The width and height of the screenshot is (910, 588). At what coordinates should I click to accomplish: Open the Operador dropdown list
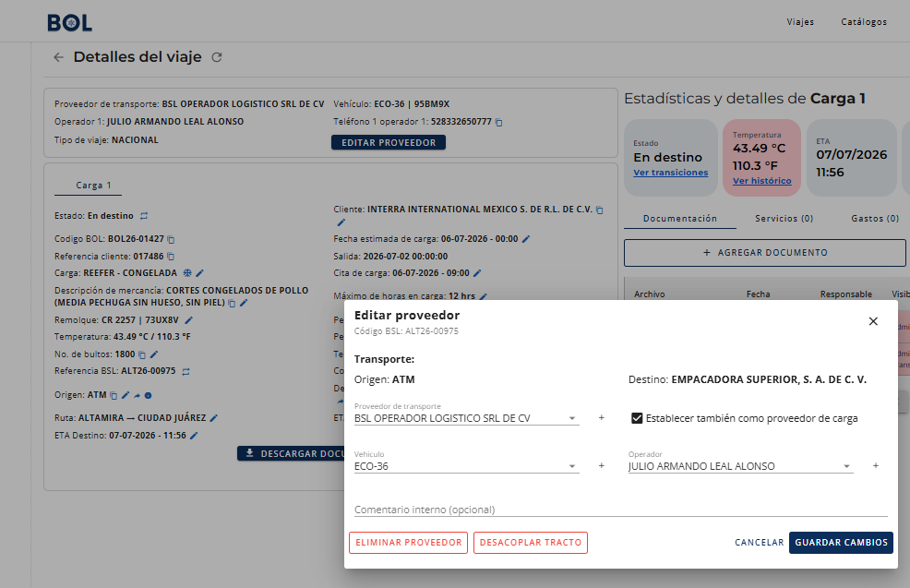[x=740, y=466]
